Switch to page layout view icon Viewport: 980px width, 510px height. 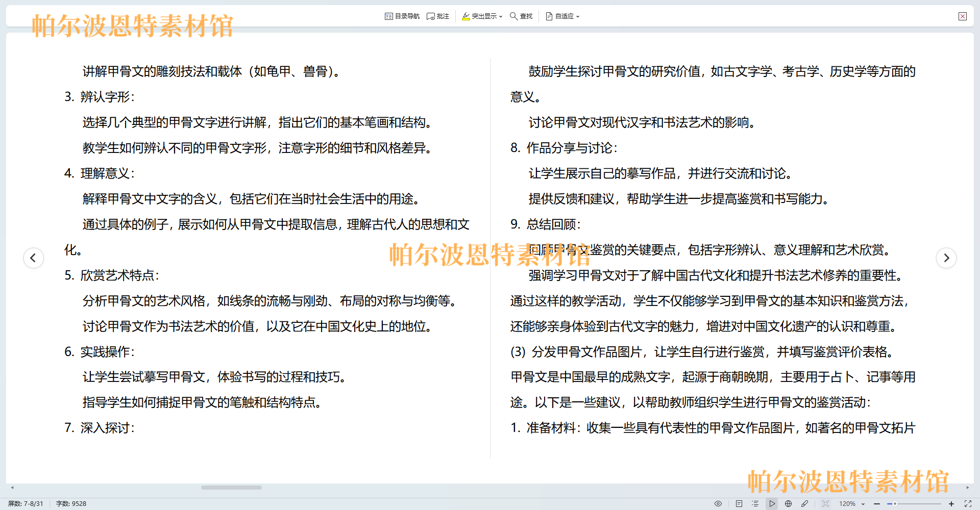tap(739, 503)
